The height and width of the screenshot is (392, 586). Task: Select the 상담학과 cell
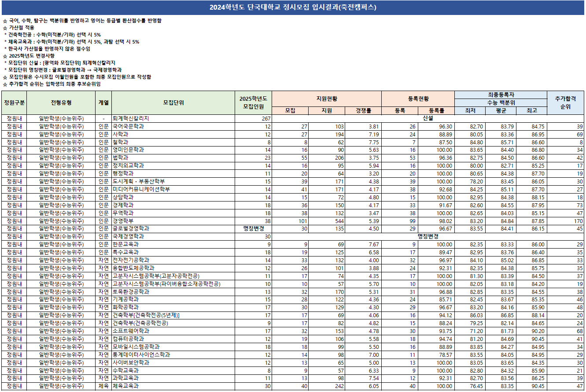(173, 198)
